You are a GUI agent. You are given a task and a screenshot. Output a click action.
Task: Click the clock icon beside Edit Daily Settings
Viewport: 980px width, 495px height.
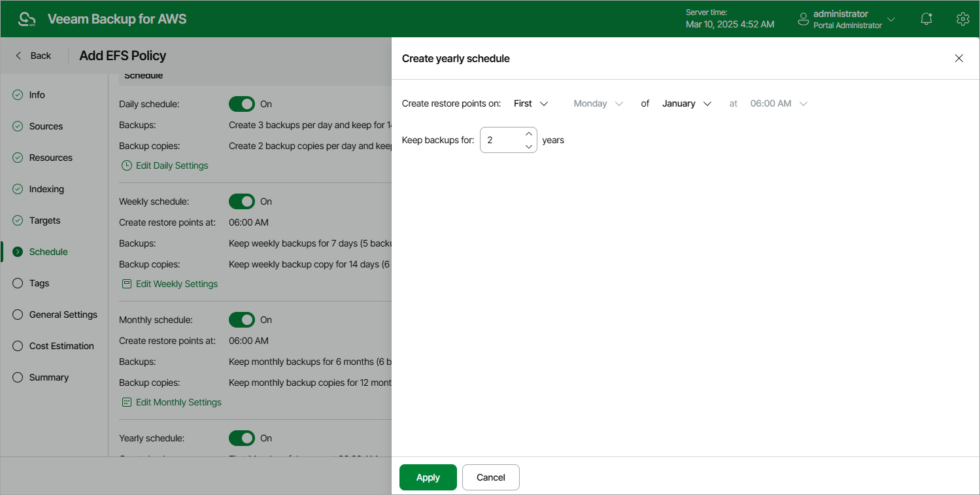[127, 165]
